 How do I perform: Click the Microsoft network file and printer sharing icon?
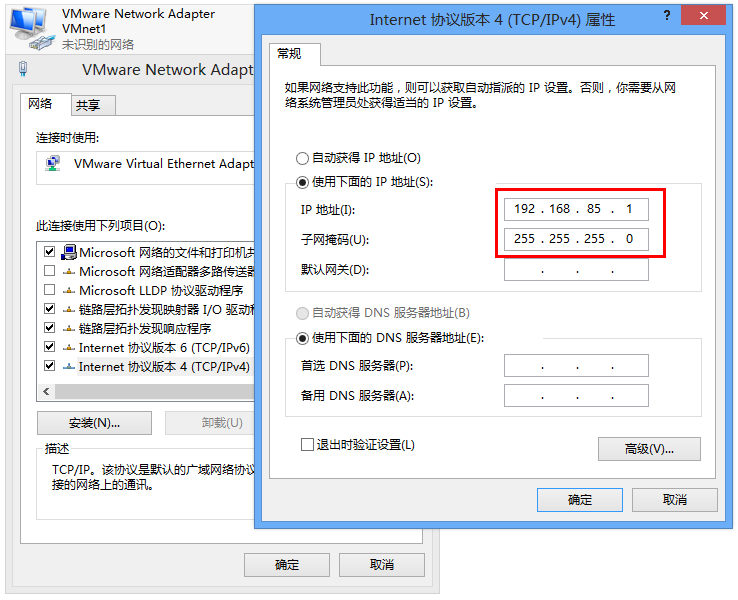pos(69,252)
